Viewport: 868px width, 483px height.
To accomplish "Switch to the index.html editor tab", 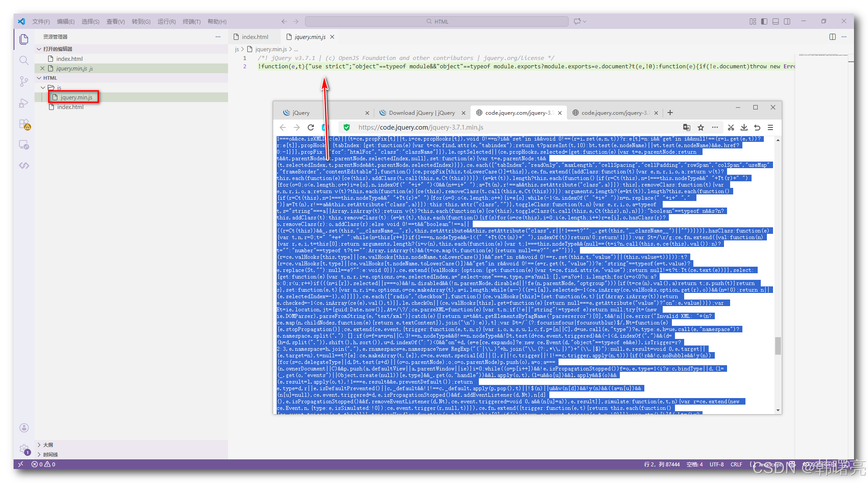I will coord(255,37).
